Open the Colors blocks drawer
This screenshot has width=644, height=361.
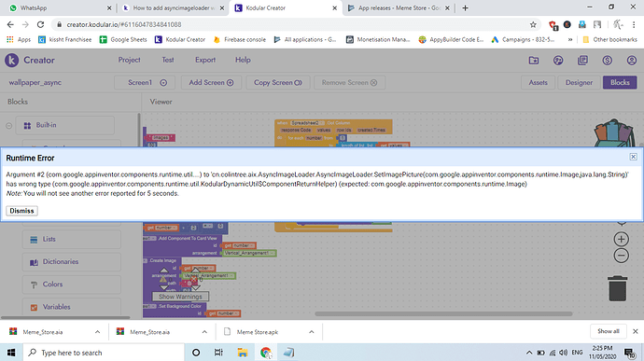(72, 285)
